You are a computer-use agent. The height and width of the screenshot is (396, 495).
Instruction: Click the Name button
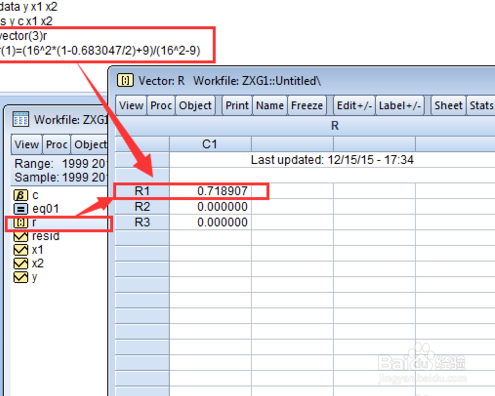[270, 106]
